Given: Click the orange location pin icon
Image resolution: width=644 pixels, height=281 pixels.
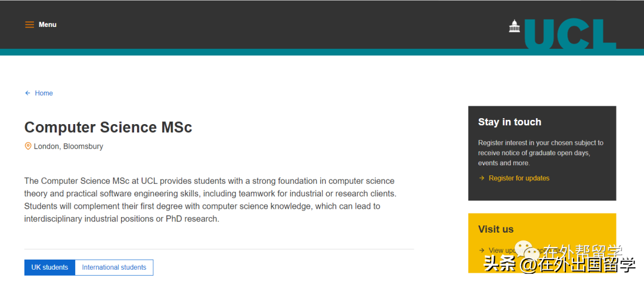Looking at the screenshot, I should [x=28, y=146].
